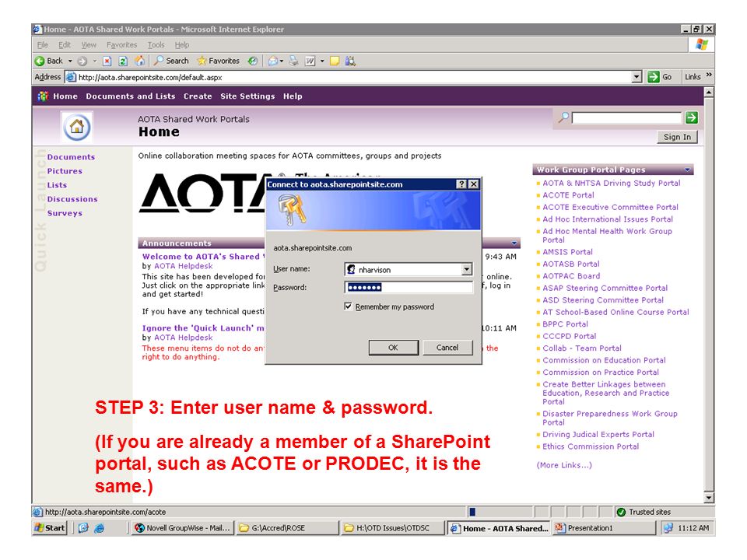Click Cancel in the Connect dialog
747x560 pixels.
[447, 348]
